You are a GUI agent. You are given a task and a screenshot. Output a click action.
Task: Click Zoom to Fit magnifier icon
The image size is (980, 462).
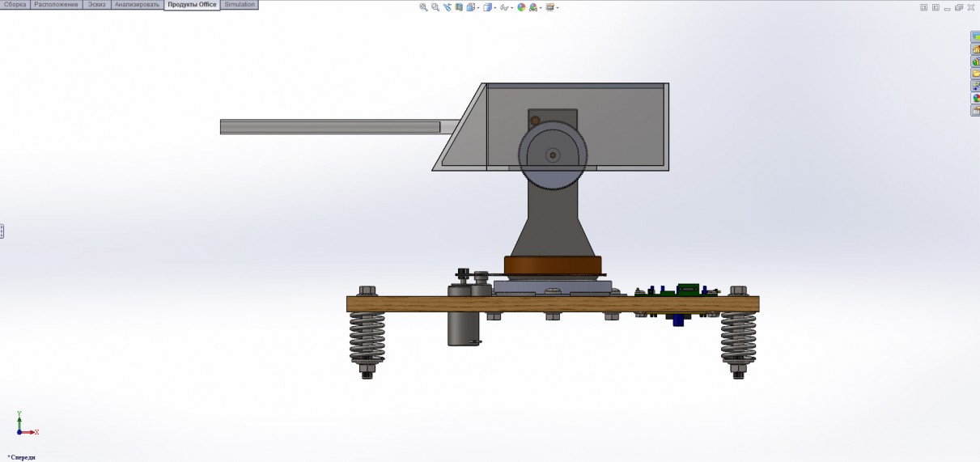423,7
